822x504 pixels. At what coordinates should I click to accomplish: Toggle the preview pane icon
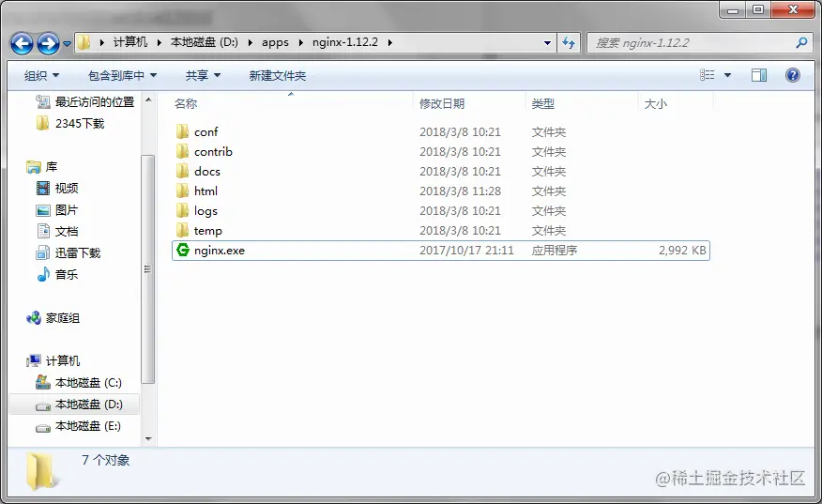[759, 75]
